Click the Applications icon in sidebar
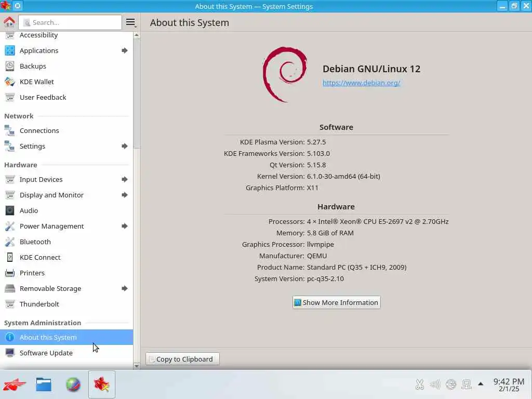The height and width of the screenshot is (399, 532). click(10, 50)
